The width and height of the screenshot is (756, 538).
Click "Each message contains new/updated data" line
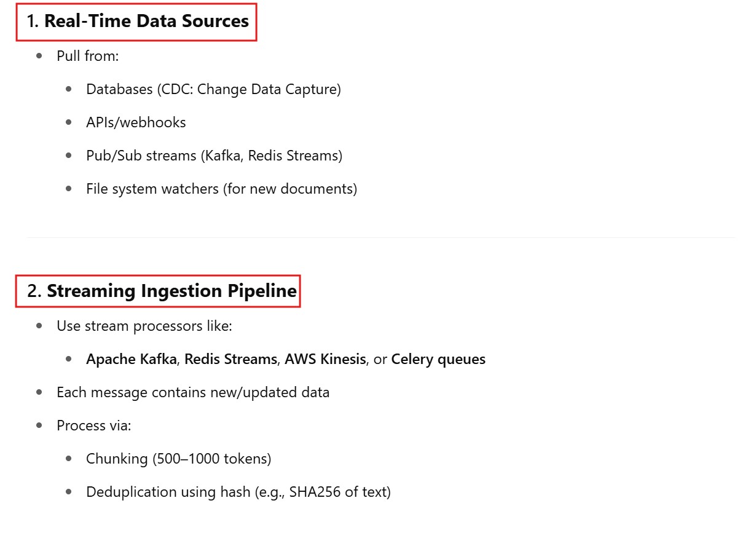point(193,392)
